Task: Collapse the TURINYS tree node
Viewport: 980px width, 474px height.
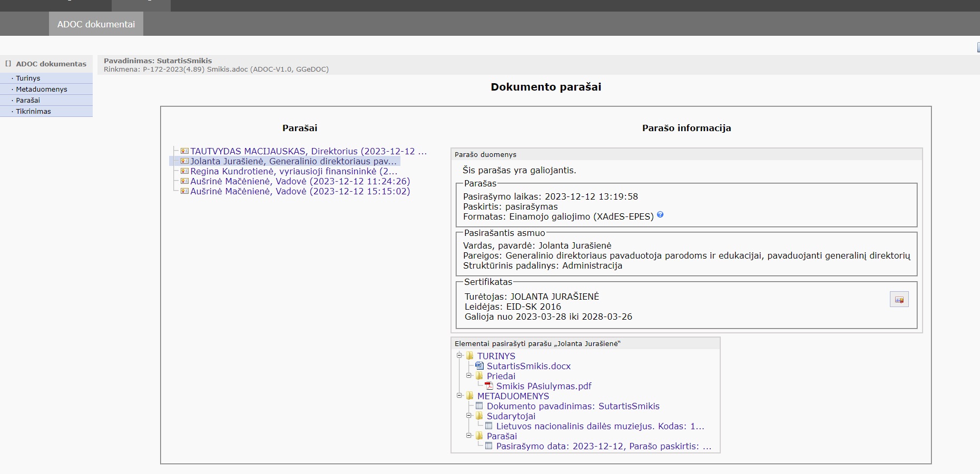Action: (x=459, y=355)
